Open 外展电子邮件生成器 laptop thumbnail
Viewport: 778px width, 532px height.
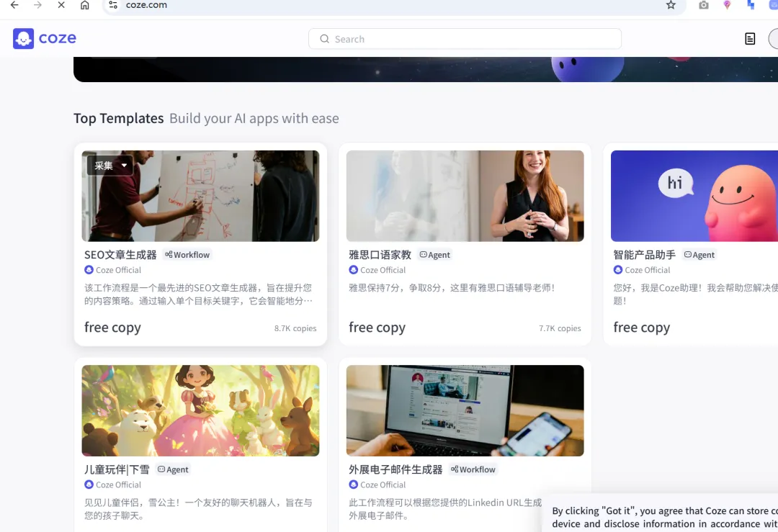point(465,410)
